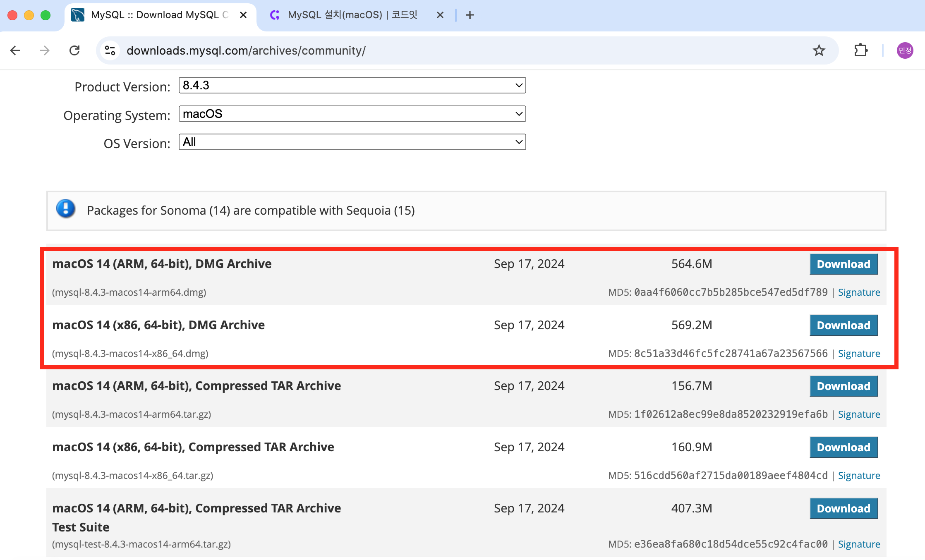The width and height of the screenshot is (925, 560).
Task: Reload the current page
Action: pyautogui.click(x=74, y=50)
